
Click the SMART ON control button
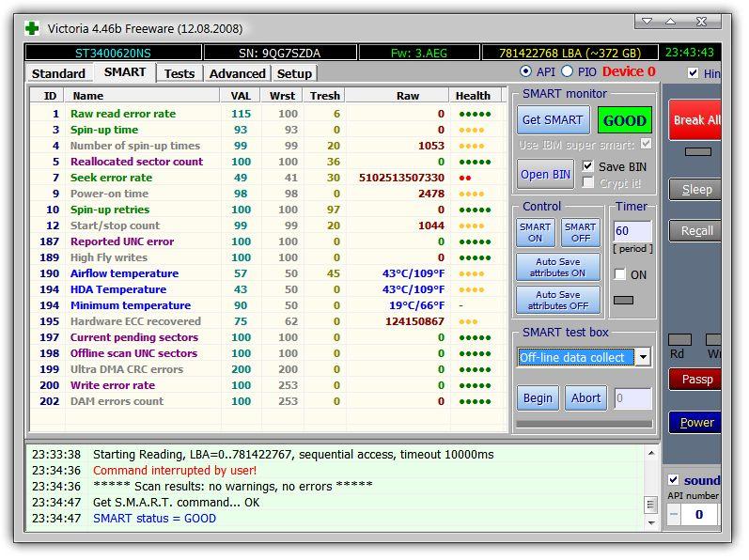[x=535, y=233]
